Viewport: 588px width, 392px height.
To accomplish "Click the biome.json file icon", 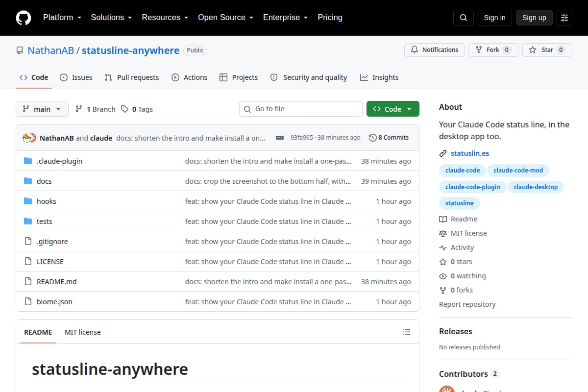I will pyautogui.click(x=28, y=302).
